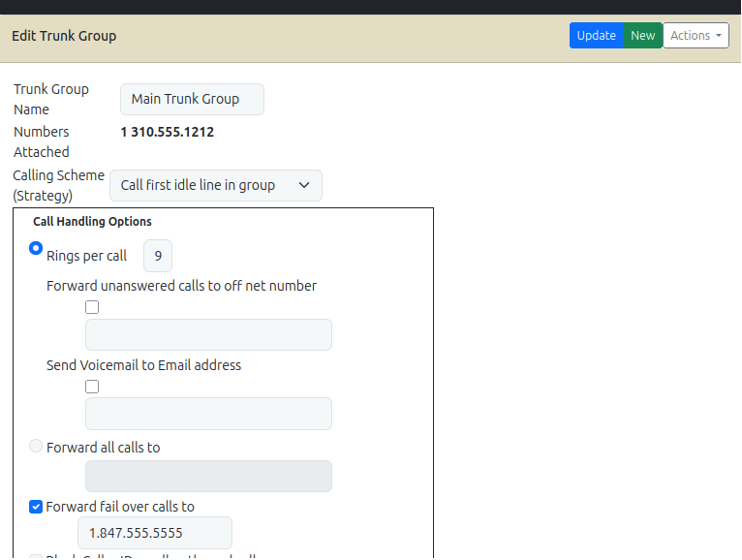
Task: Enable forwarding unanswered calls to off net number
Action: point(92,307)
